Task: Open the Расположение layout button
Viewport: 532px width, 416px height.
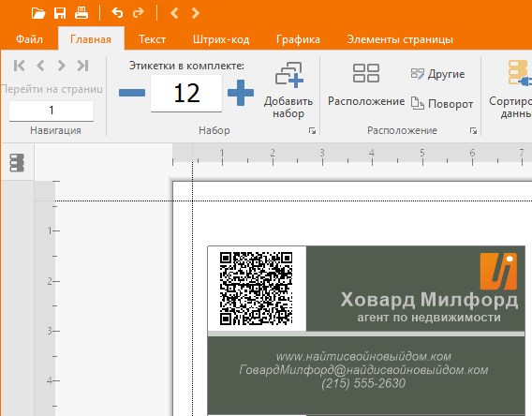Action: [366, 85]
